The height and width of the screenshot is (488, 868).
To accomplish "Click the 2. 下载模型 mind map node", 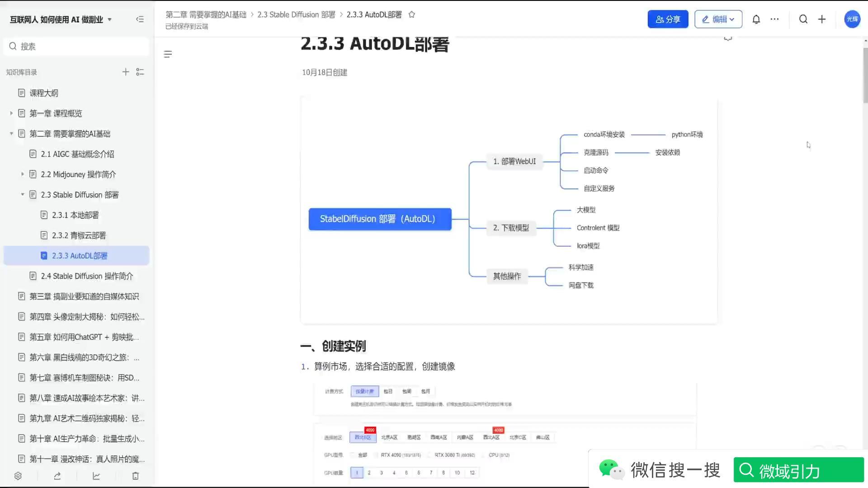I will tap(511, 228).
